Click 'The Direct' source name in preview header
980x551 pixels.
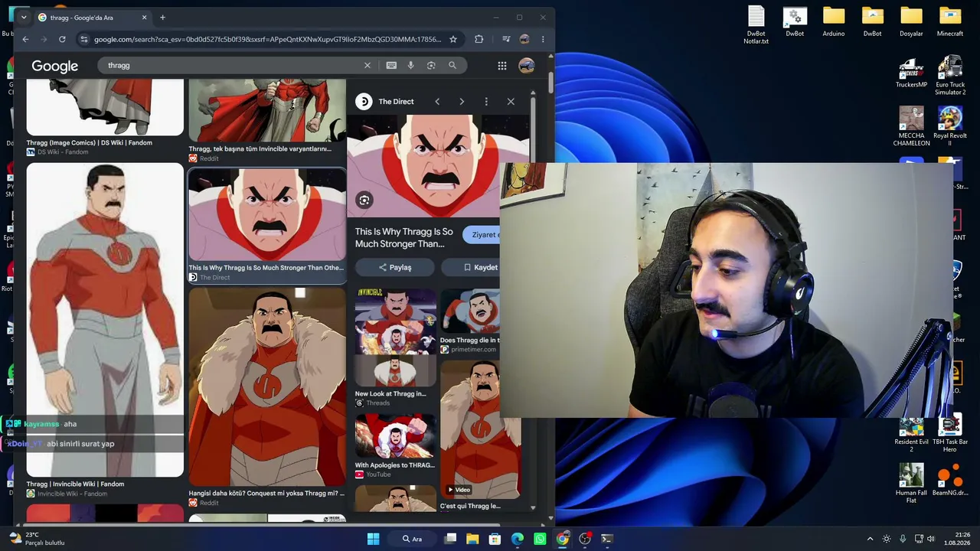coord(396,102)
